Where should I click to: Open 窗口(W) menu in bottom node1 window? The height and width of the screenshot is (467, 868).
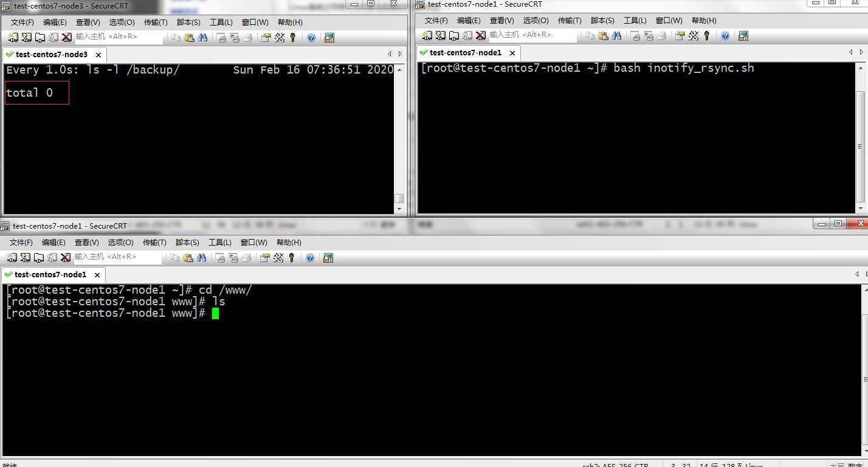pos(253,243)
